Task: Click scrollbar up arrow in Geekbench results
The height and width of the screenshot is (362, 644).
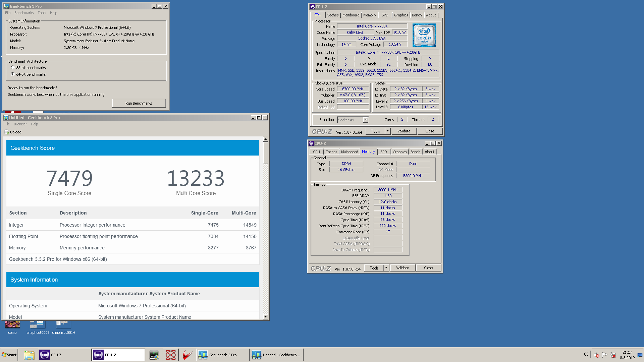Action: pyautogui.click(x=266, y=139)
